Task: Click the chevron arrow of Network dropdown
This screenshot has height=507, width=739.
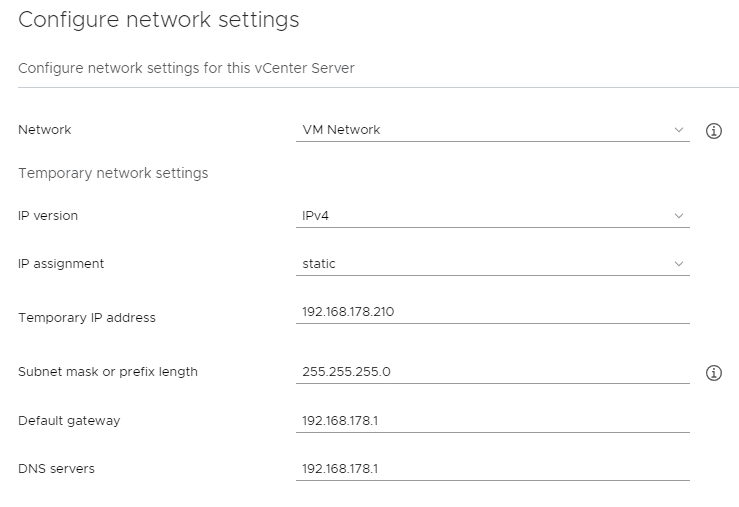Action: tap(679, 130)
